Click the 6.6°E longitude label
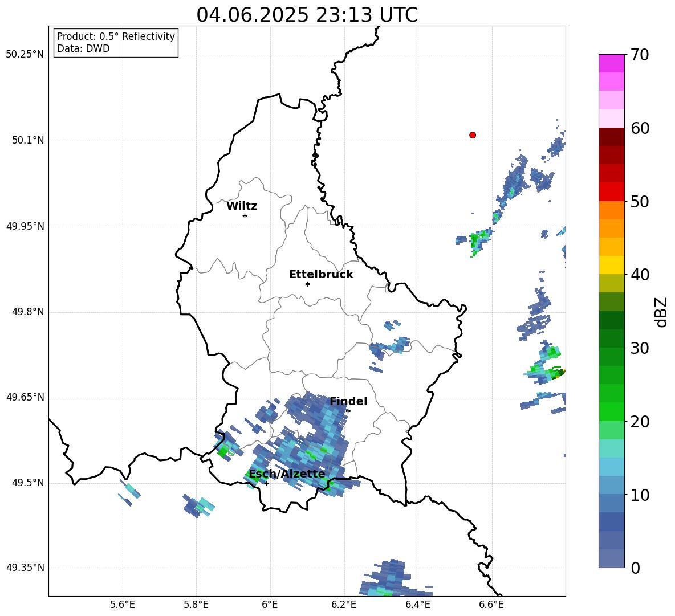Screen dimensions: 675x616 (x=491, y=605)
